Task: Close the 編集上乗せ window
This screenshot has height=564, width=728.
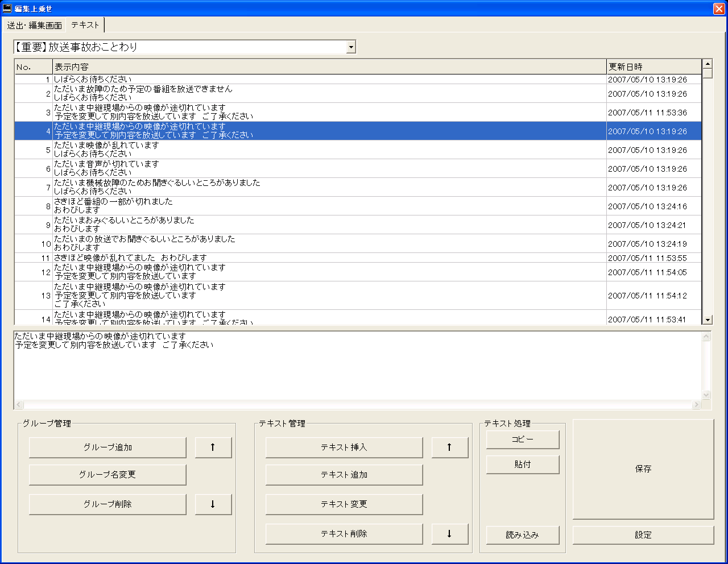Action: click(x=718, y=9)
